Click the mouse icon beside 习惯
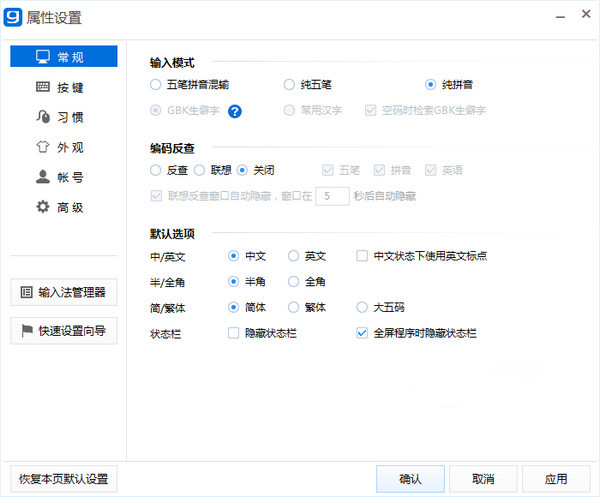The width and height of the screenshot is (600, 497). 43,116
